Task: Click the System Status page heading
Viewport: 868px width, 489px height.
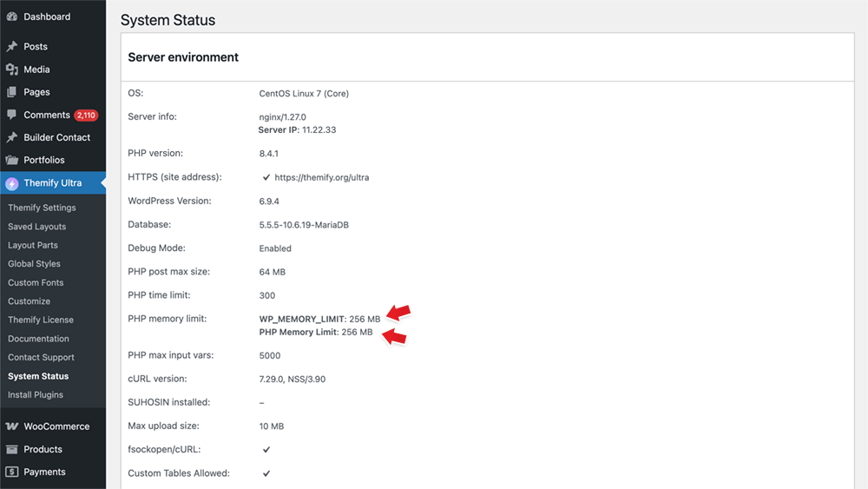Action: pyautogui.click(x=168, y=20)
